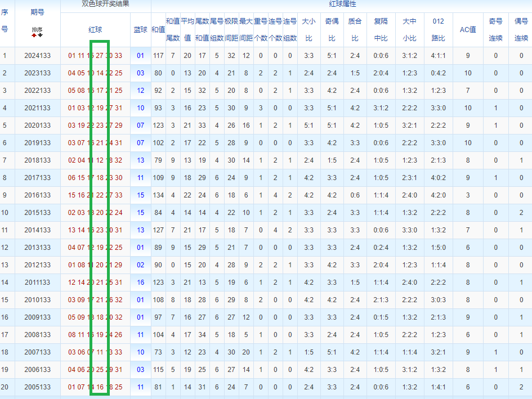Click the 偶号连续 column header
532x399 pixels.
(521, 30)
